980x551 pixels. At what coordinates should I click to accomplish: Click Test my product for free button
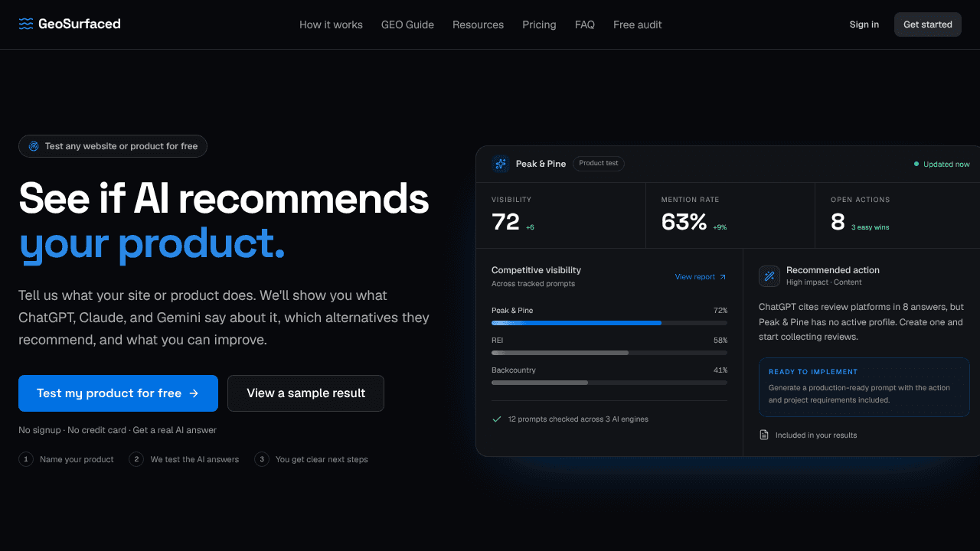coord(118,393)
